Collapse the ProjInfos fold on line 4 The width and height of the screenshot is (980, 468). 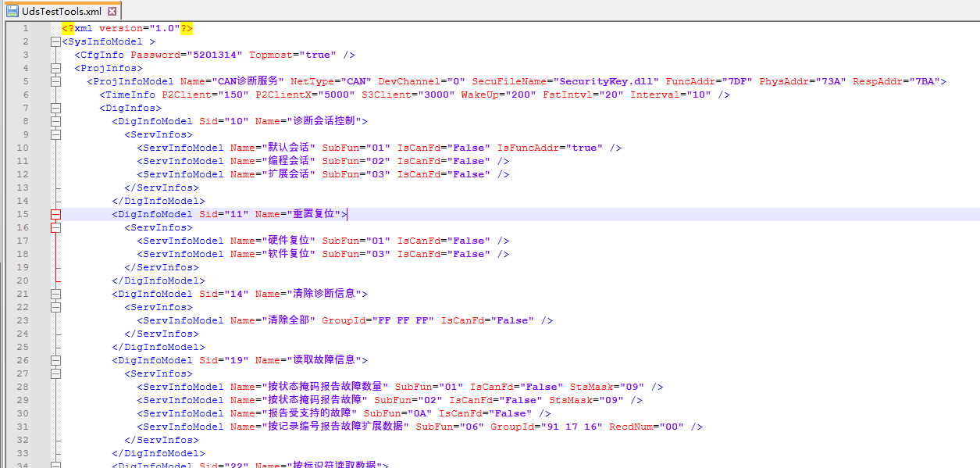pyautogui.click(x=55, y=68)
